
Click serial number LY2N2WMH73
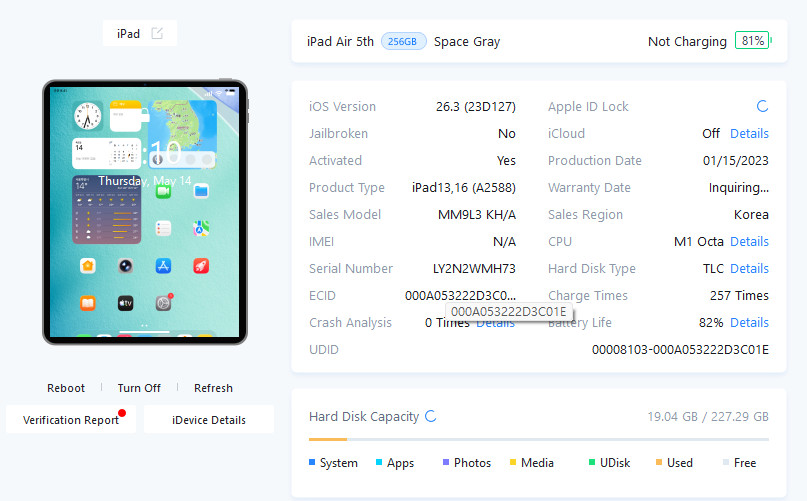click(474, 268)
